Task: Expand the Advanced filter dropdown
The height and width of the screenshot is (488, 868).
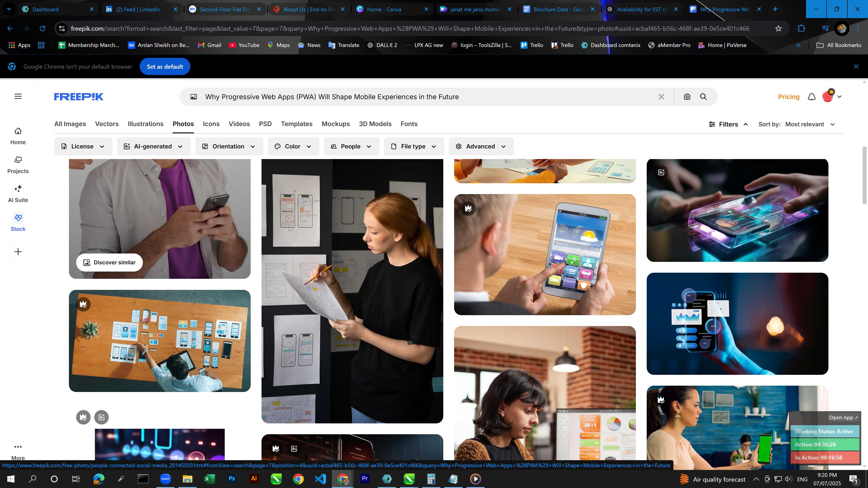Action: [481, 146]
